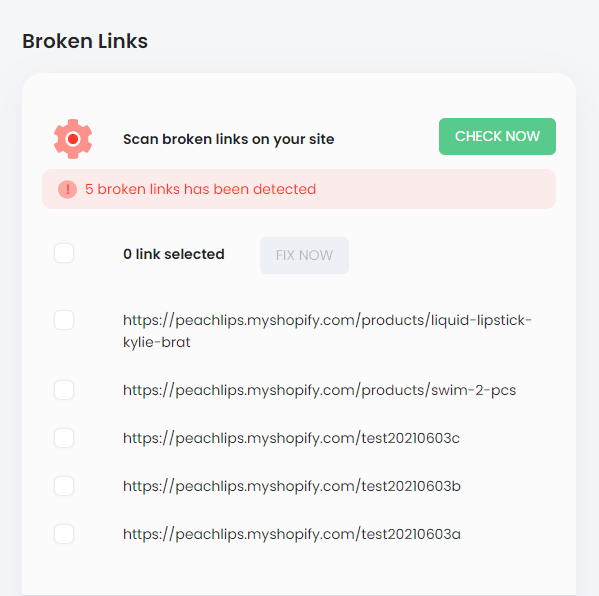The image size is (599, 596).
Task: Open the liquid-lipstick-kylie-brat product URL
Action: coord(327,331)
